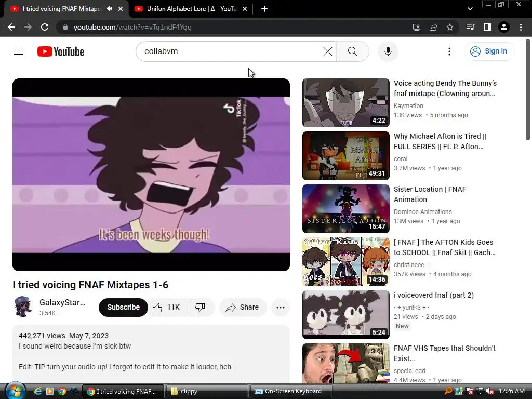
Task: Go back in browser history
Action: pyautogui.click(x=11, y=27)
